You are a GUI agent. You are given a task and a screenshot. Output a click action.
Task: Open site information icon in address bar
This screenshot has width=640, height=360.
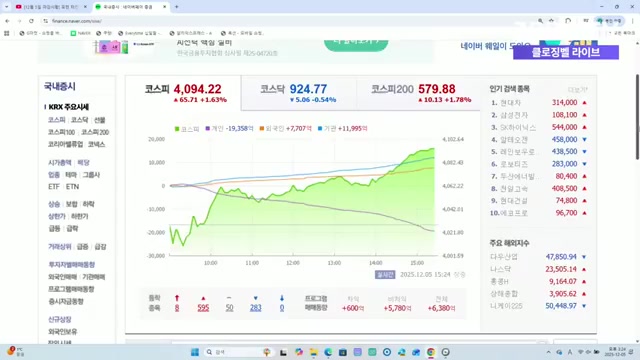(x=45, y=21)
